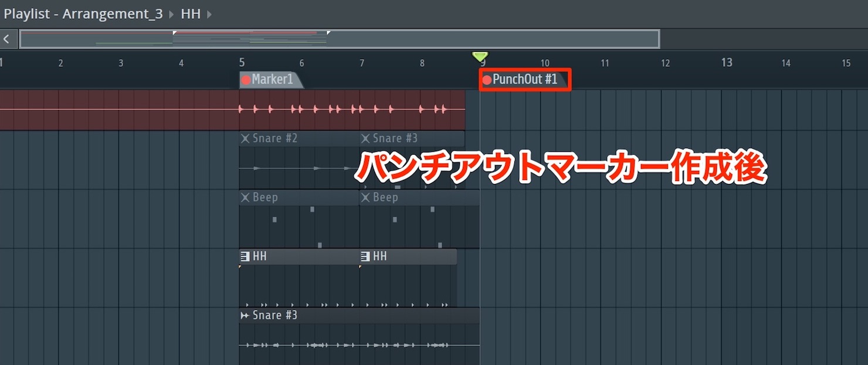This screenshot has height=365, width=868.
Task: Click the Marker1 red dot icon
Action: (x=246, y=80)
